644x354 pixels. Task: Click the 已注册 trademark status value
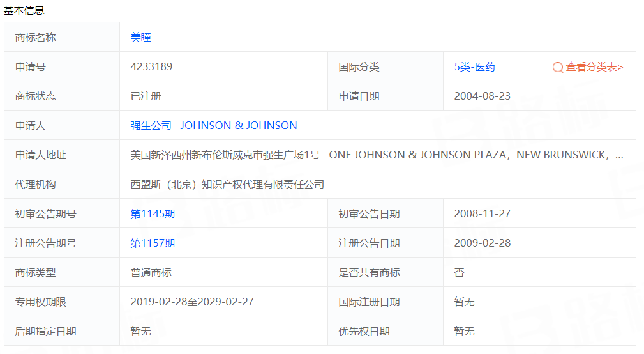click(146, 96)
